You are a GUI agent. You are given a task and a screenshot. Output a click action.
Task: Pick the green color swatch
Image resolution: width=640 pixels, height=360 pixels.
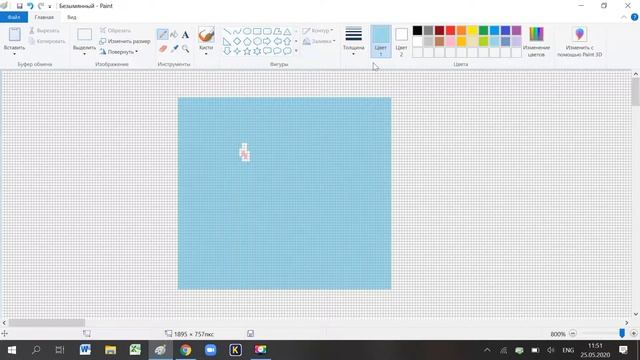[x=483, y=31]
